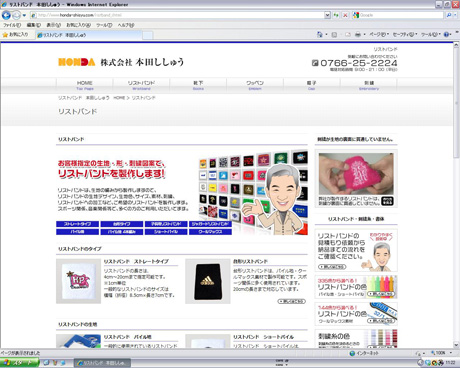
Task: Open a new blank tab
Action: click(x=148, y=35)
